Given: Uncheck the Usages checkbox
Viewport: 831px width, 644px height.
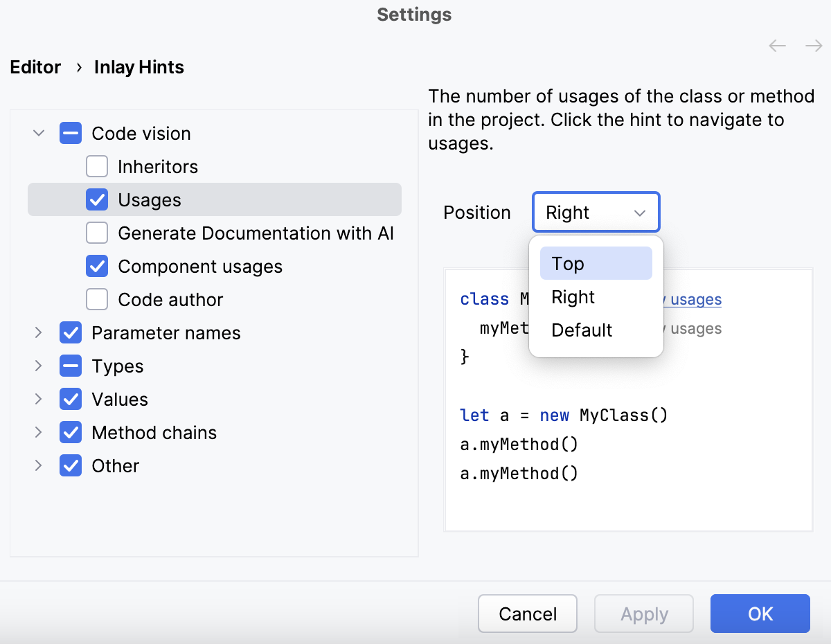Looking at the screenshot, I should (x=97, y=199).
